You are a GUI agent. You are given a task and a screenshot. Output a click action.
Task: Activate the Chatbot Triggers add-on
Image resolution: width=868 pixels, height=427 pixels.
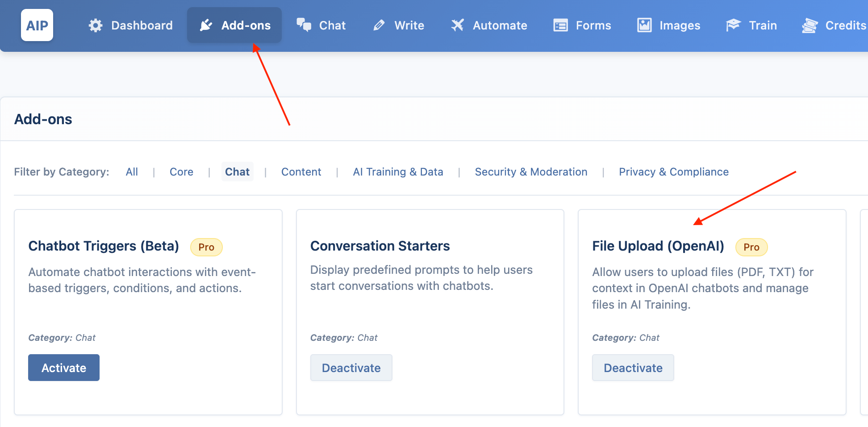pos(64,368)
